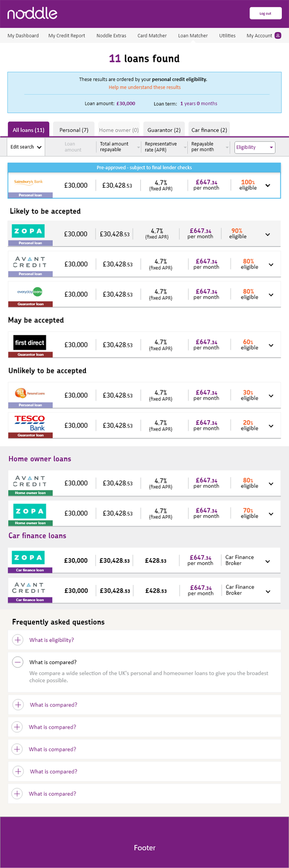The width and height of the screenshot is (289, 868).
Task: Sort by Total amount repayable column
Action: click(x=119, y=147)
